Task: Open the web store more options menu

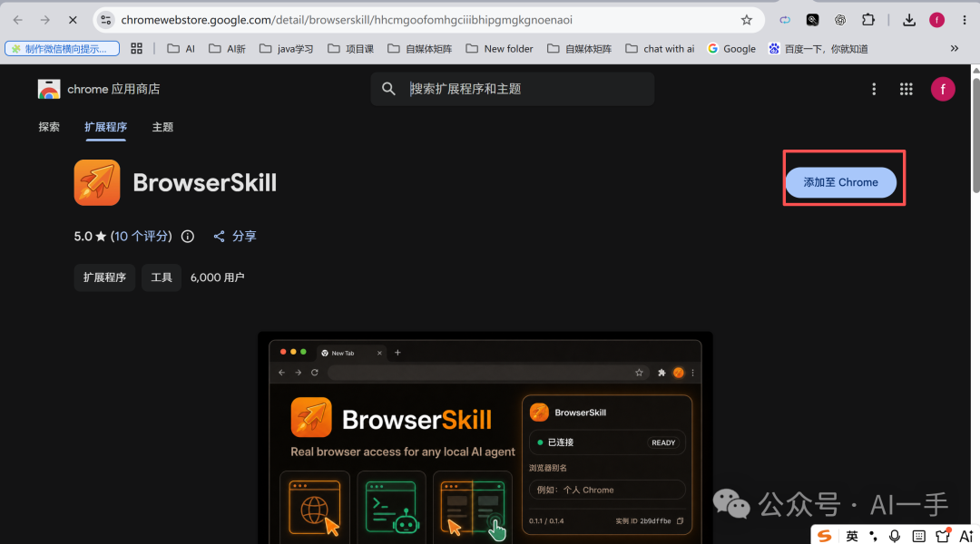Action: [x=874, y=90]
